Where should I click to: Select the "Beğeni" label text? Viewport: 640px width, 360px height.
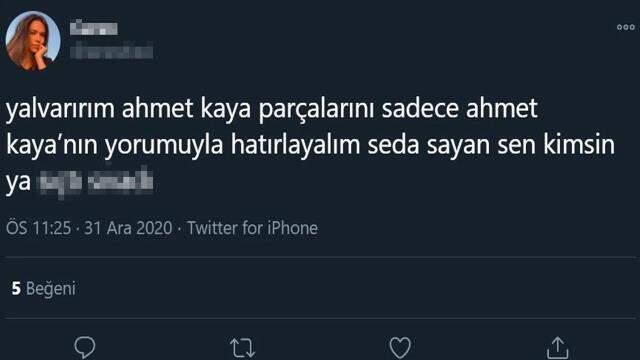point(51,289)
